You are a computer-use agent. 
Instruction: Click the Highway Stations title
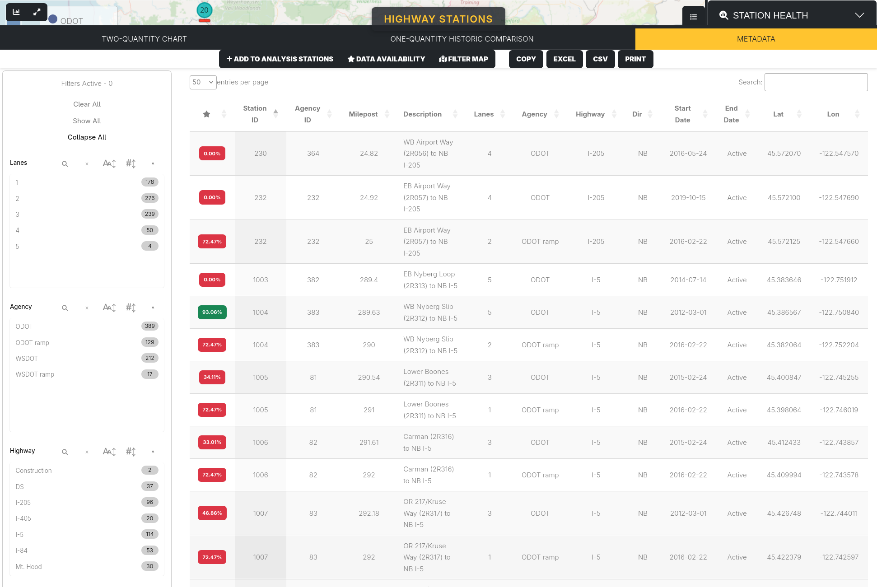[438, 19]
